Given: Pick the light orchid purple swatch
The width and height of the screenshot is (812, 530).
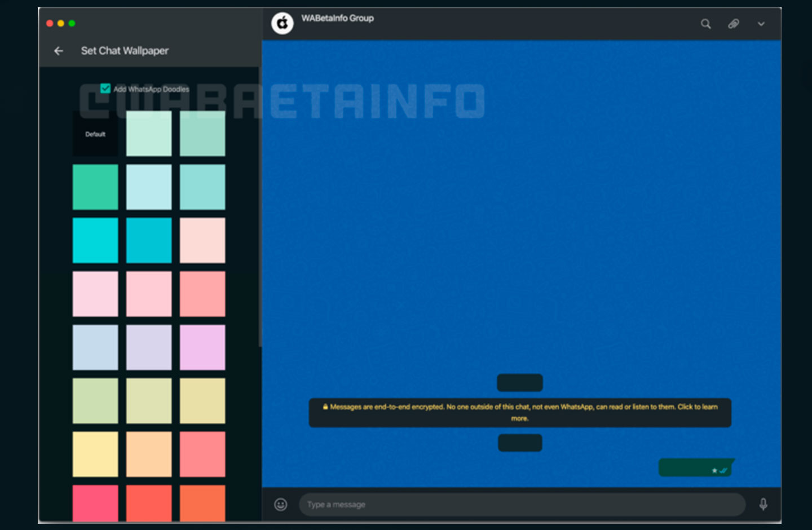Looking at the screenshot, I should [x=202, y=347].
